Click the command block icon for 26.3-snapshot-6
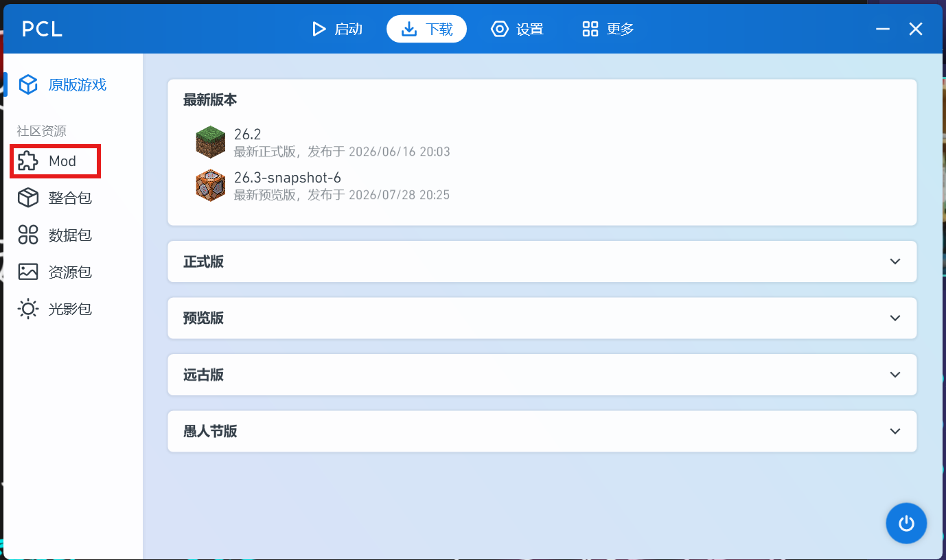Image resolution: width=946 pixels, height=560 pixels. pyautogui.click(x=210, y=185)
